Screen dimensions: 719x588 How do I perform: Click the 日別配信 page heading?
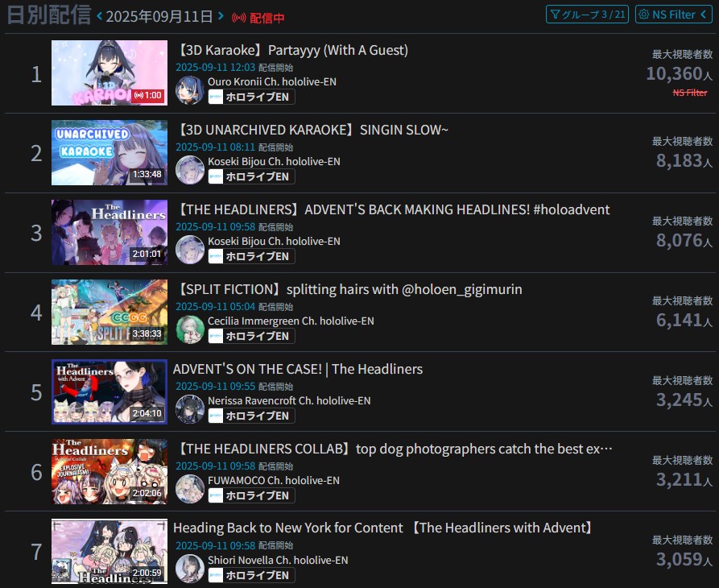[x=49, y=15]
